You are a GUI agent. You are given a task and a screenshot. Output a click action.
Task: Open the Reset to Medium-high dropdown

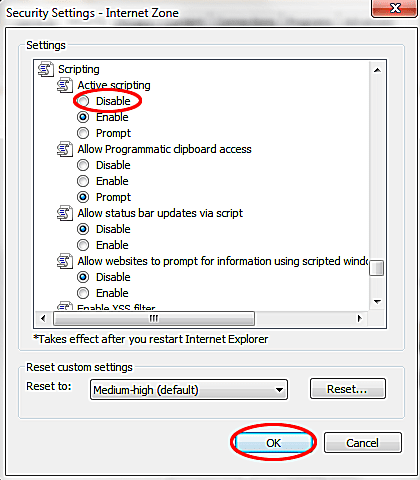[x=189, y=389]
